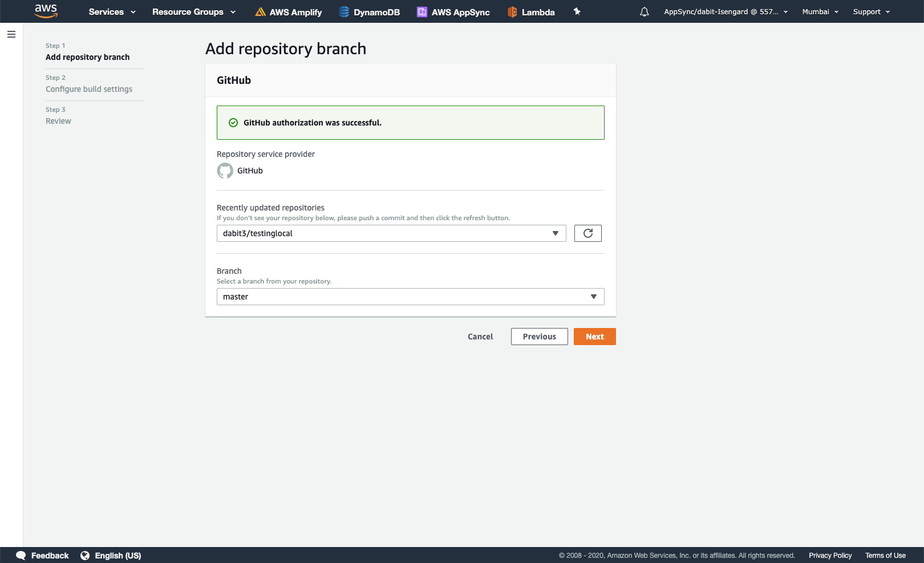Click the refresh repositories button
This screenshot has width=924, height=563.
click(588, 233)
